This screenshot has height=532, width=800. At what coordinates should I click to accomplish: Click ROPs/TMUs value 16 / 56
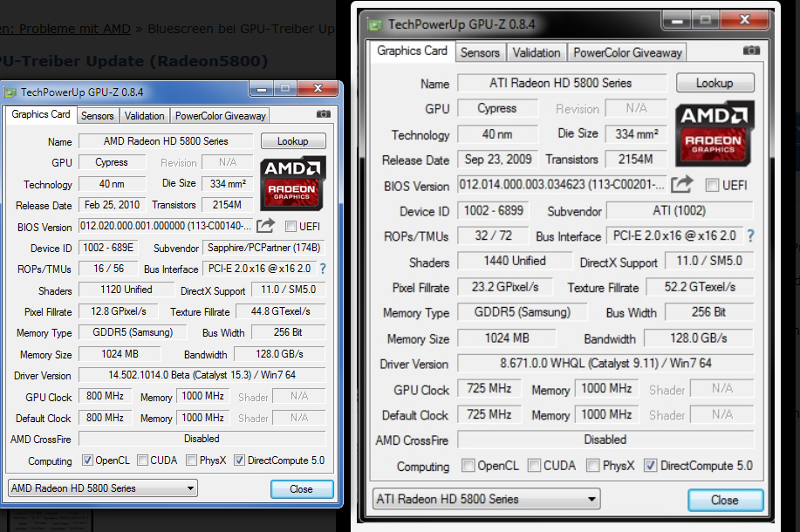tap(108, 269)
